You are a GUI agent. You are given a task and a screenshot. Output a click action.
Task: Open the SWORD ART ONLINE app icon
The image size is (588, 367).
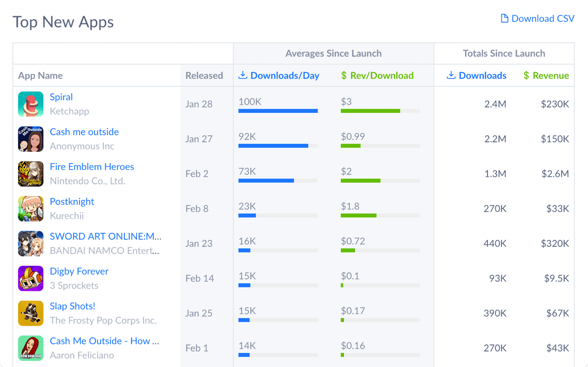point(31,244)
